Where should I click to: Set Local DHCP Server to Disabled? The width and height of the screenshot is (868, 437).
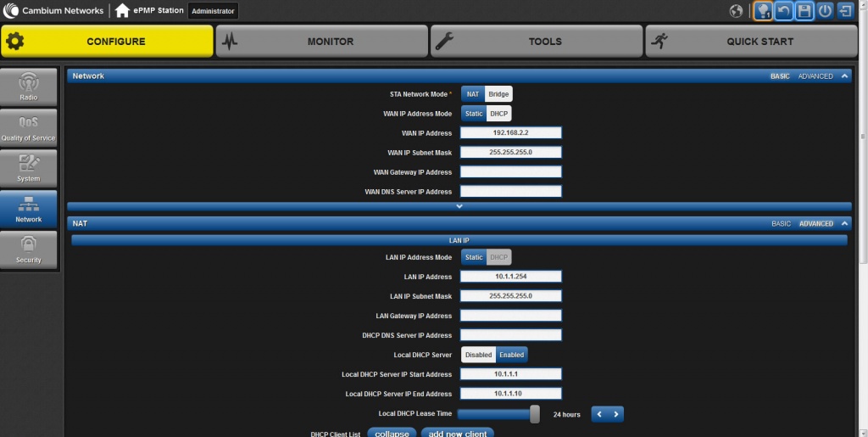pyautogui.click(x=478, y=355)
